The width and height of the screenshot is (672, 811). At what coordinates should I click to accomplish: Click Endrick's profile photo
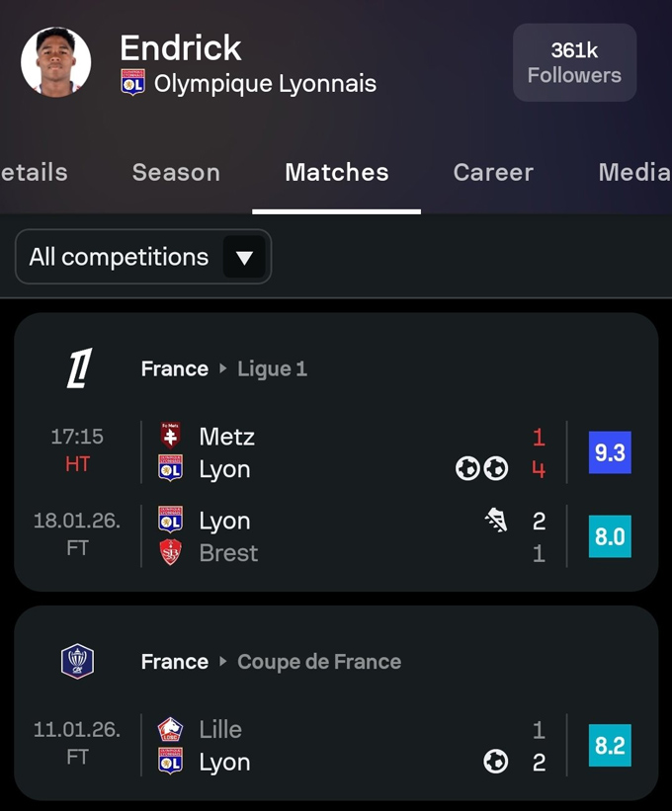56,62
